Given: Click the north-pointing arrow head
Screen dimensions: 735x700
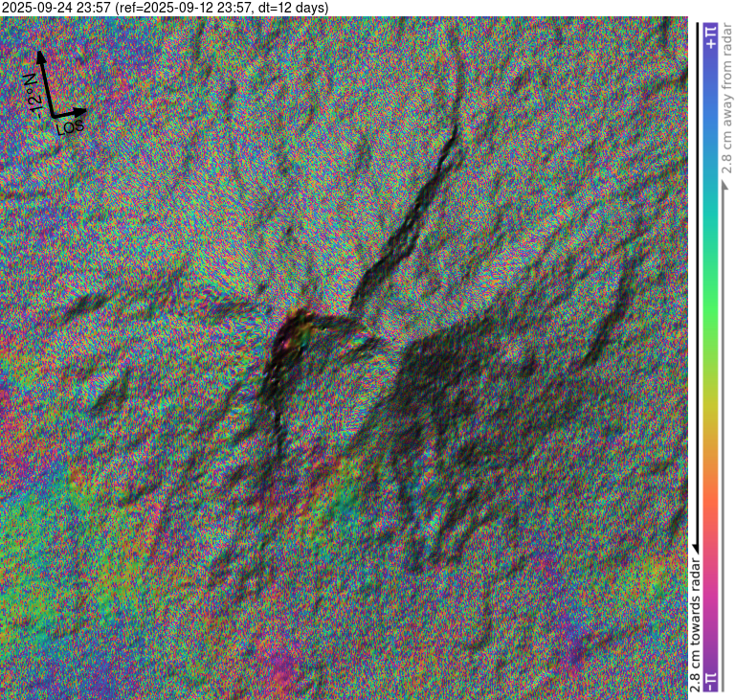Looking at the screenshot, I should click(x=41, y=56).
